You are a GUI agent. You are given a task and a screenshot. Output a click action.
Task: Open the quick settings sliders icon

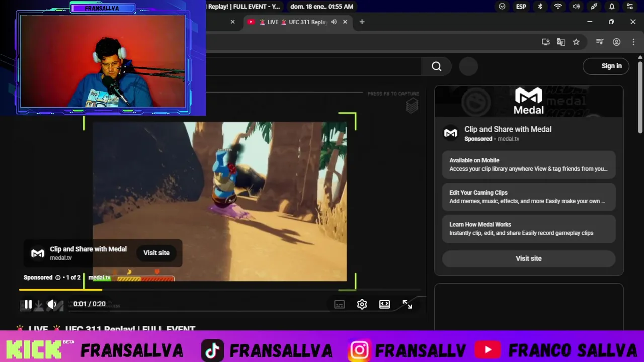(630, 6)
